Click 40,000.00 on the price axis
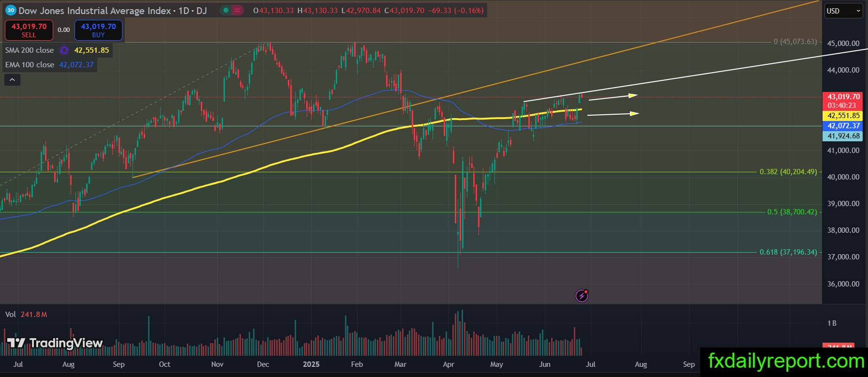868x377 pixels. point(843,177)
